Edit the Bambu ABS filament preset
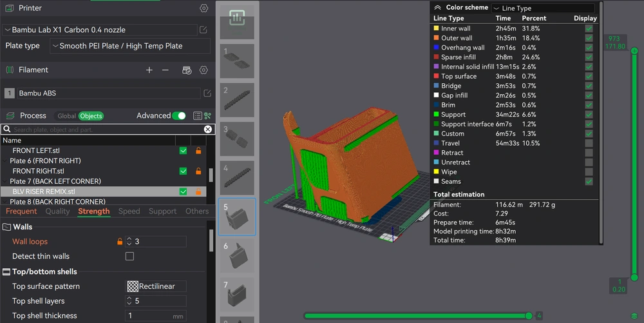Screen dimensions: 644x323 [x=207, y=93]
